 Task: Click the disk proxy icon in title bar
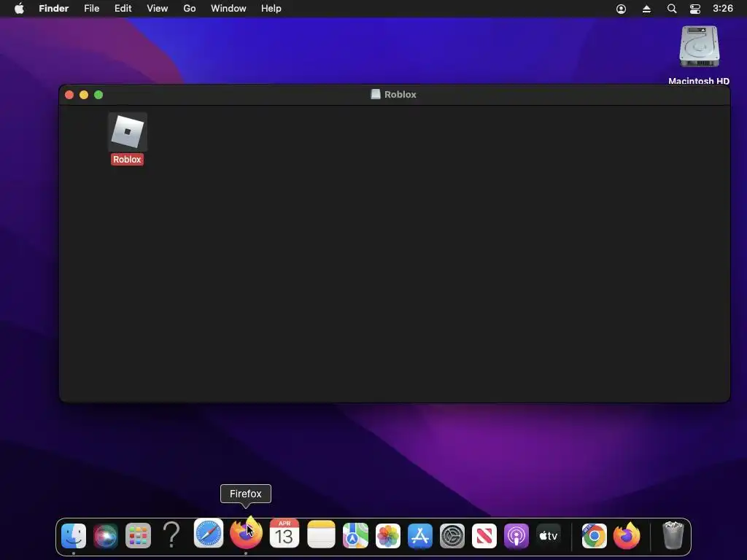click(376, 94)
